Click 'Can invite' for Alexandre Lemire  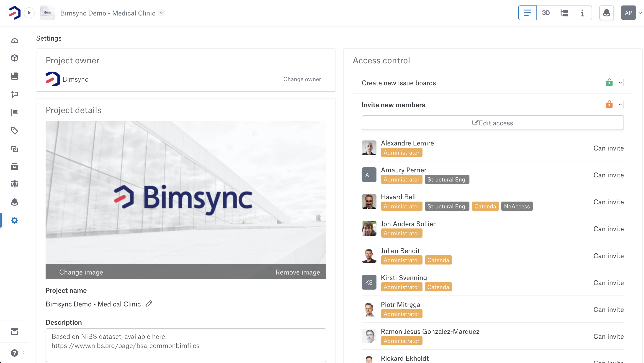point(608,148)
